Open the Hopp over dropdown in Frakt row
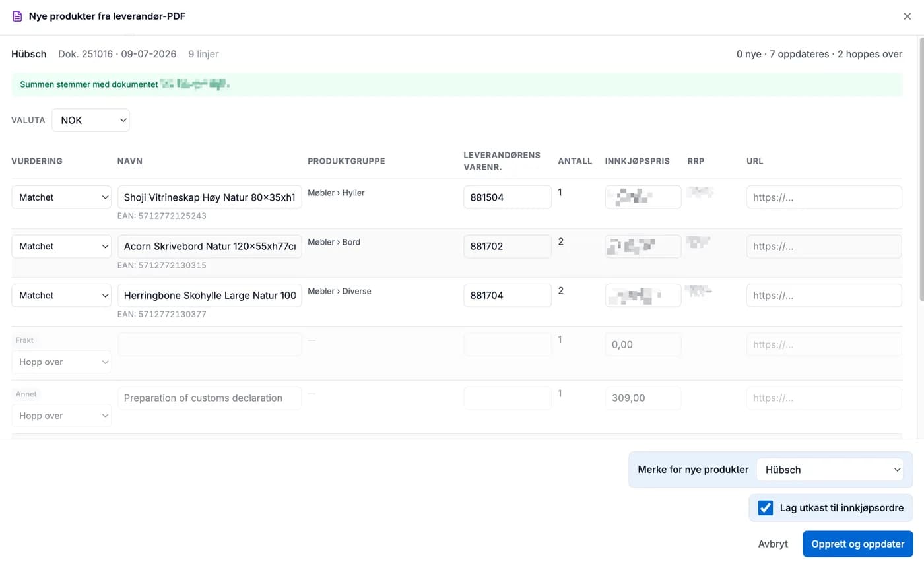Viewport: 924px width, 568px height. (x=61, y=362)
